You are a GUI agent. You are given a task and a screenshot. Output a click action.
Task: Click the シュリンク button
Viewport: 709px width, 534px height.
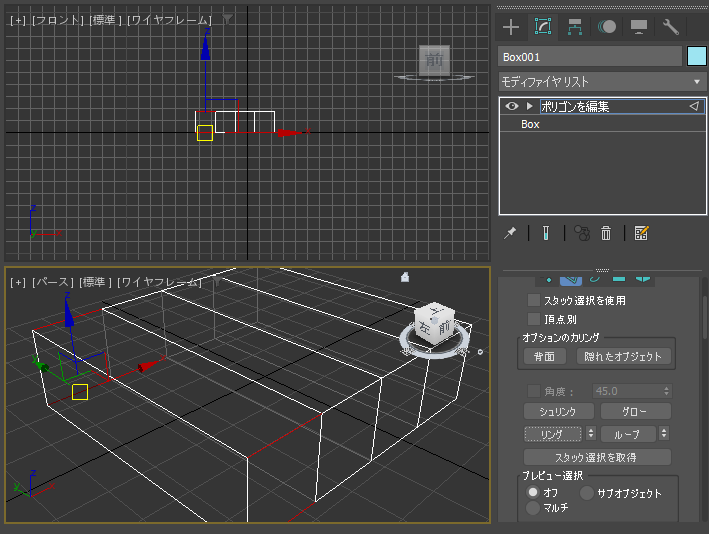558,411
